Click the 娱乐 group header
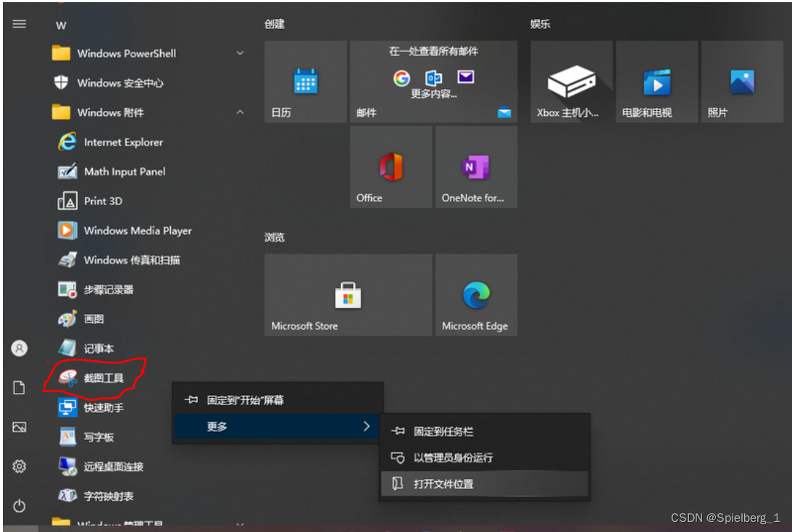The width and height of the screenshot is (792, 532). [540, 24]
